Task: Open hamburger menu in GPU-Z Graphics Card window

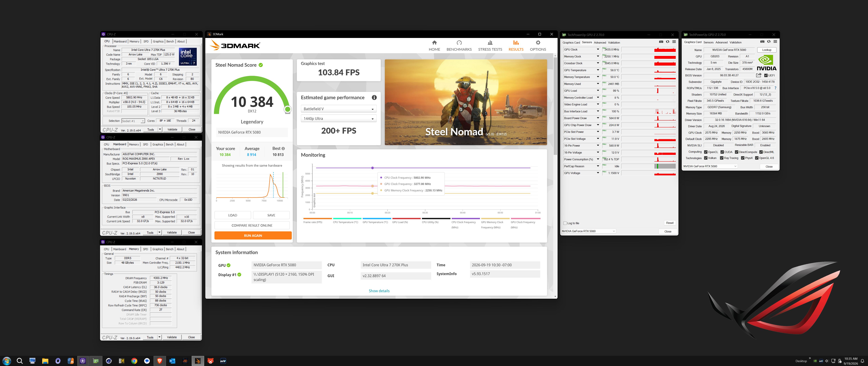Action: click(775, 42)
